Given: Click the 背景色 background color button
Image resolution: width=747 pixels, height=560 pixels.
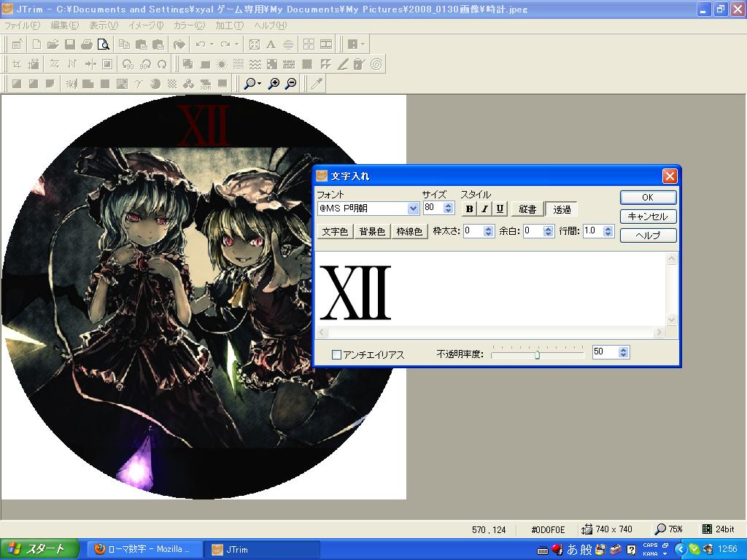Looking at the screenshot, I should coord(372,231).
